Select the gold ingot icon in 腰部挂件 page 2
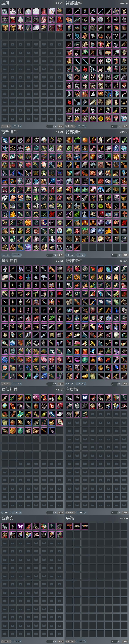Viewport: 129px width, 644px height. [85, 376]
